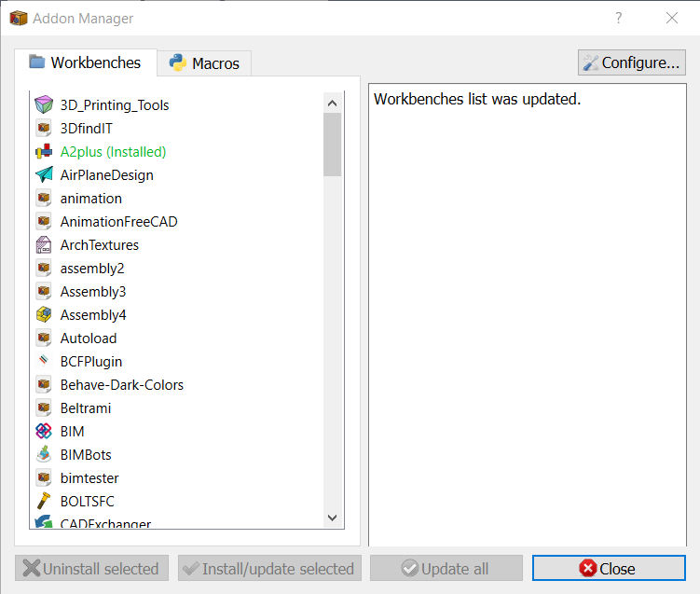Click the Autoload package icon
Image resolution: width=700 pixels, height=594 pixels.
(44, 338)
